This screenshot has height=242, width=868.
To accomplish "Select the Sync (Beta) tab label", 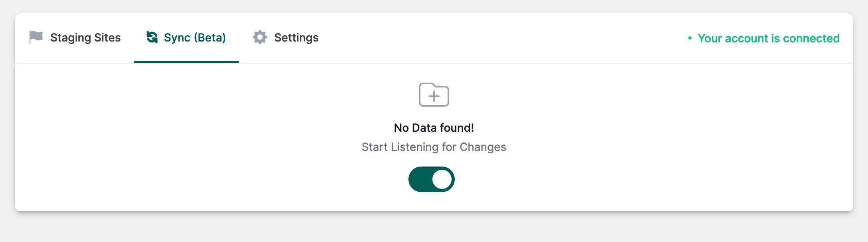I will [194, 38].
